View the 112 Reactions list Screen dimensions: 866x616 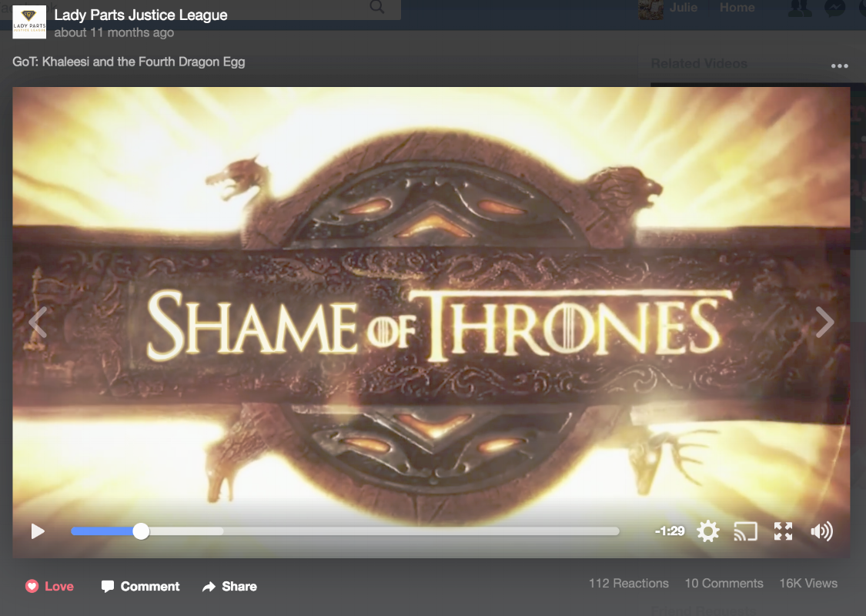click(x=628, y=584)
